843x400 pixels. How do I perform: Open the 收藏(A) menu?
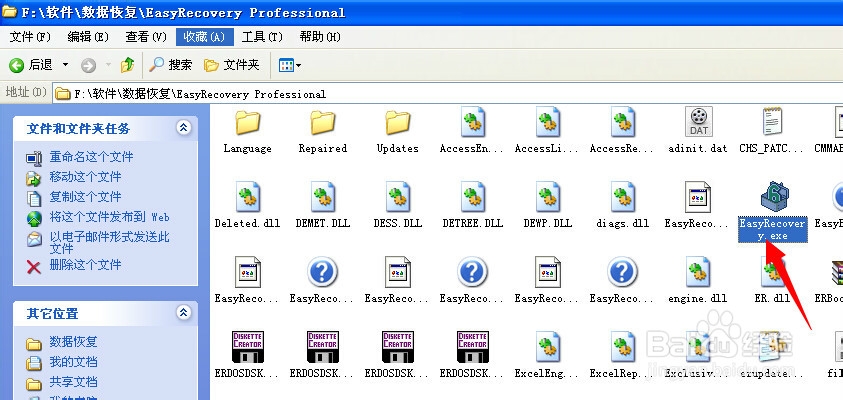[x=204, y=37]
